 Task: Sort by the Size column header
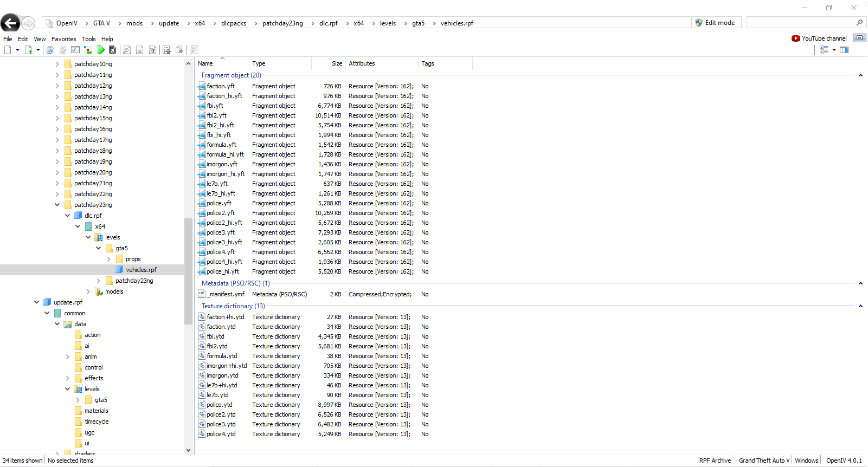(336, 63)
